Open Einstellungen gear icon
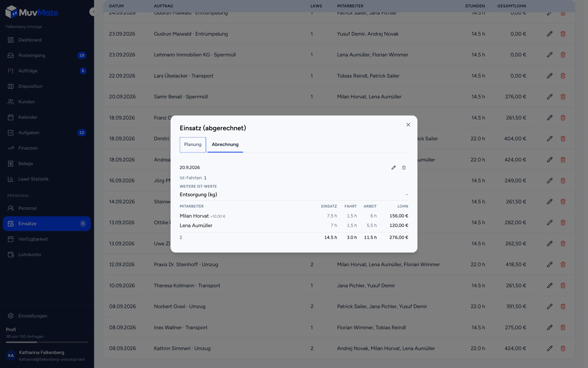 point(11,316)
